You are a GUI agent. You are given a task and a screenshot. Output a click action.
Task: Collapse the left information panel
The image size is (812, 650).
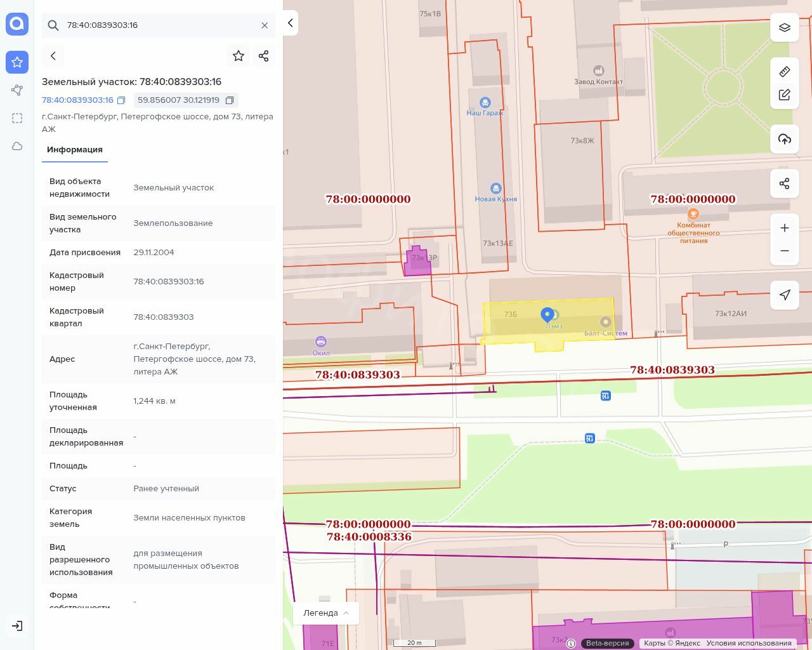pyautogui.click(x=291, y=23)
